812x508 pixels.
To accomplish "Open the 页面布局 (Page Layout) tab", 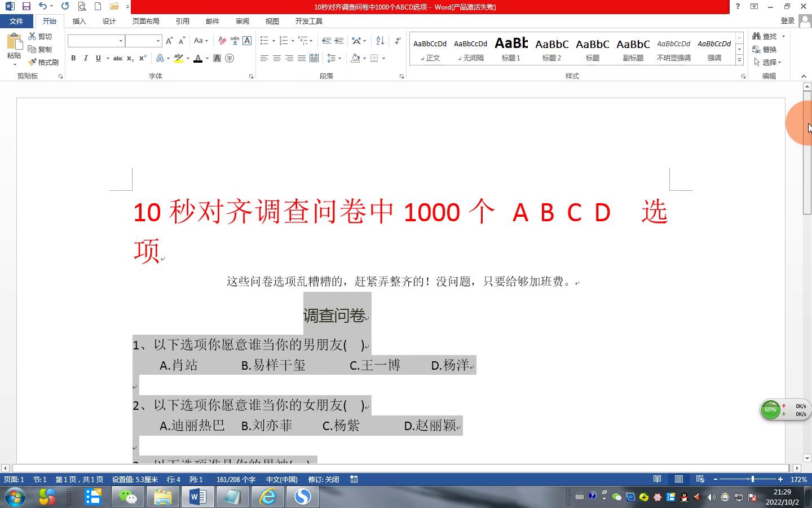I will pos(145,21).
